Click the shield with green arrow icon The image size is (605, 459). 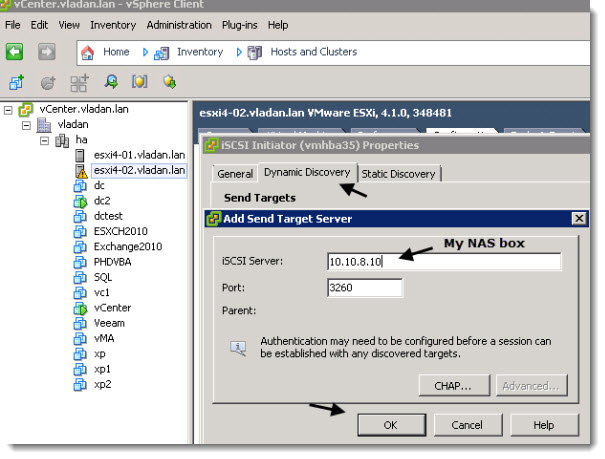[x=169, y=82]
